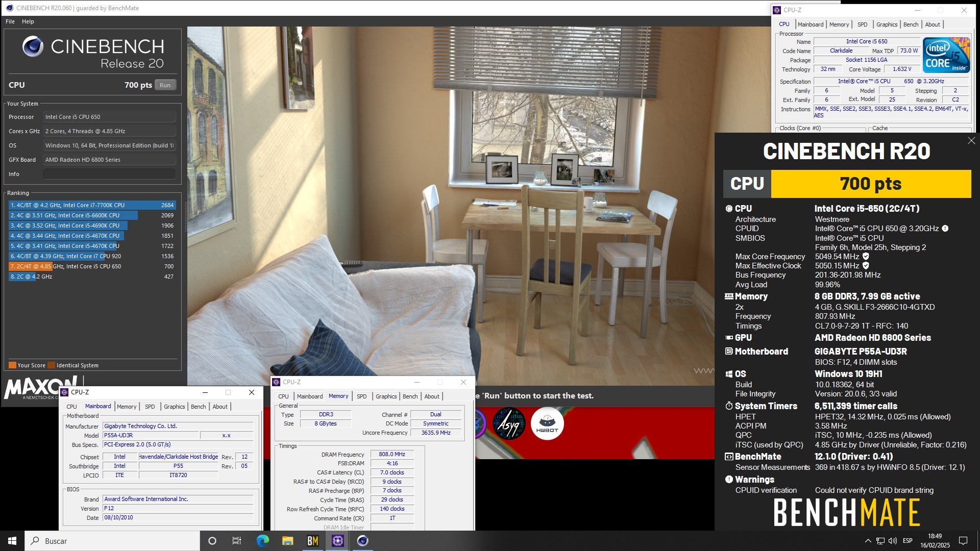Open the network icon in system tray
Viewport: 980px width, 551px height.
pyautogui.click(x=880, y=541)
